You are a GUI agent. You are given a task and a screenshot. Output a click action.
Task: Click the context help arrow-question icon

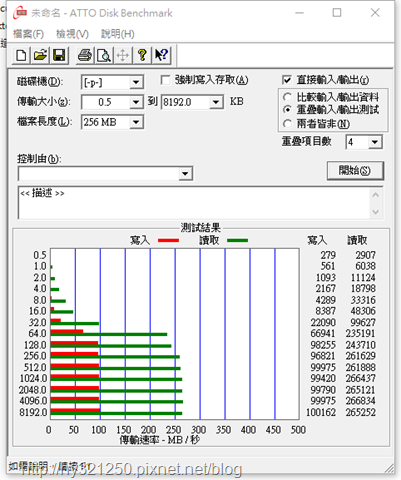(162, 55)
